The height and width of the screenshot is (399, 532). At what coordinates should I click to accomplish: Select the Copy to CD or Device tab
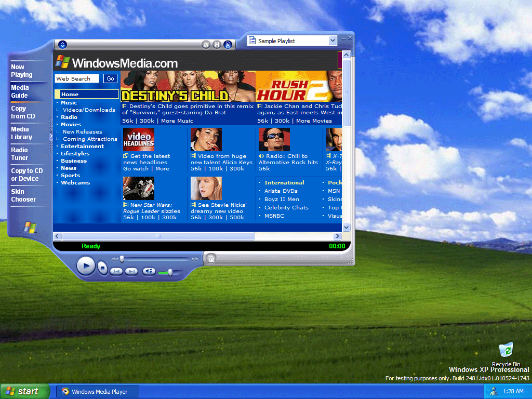point(27,175)
